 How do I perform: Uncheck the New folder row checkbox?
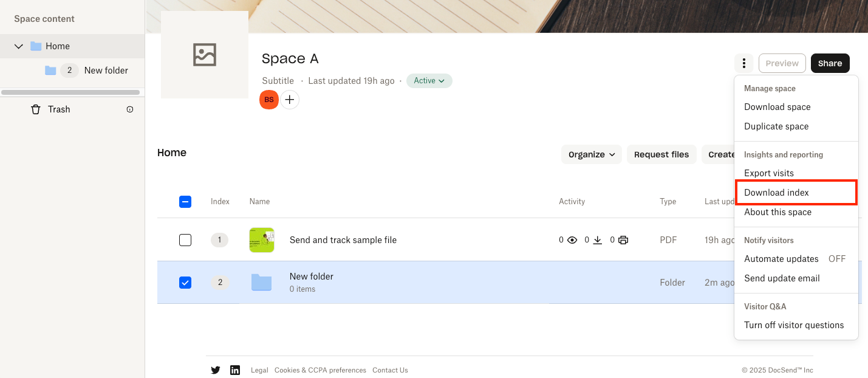pos(185,283)
